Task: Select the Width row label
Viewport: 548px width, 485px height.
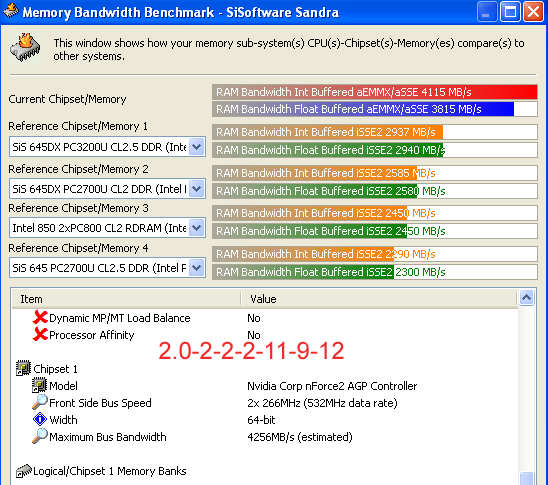Action: tap(63, 420)
